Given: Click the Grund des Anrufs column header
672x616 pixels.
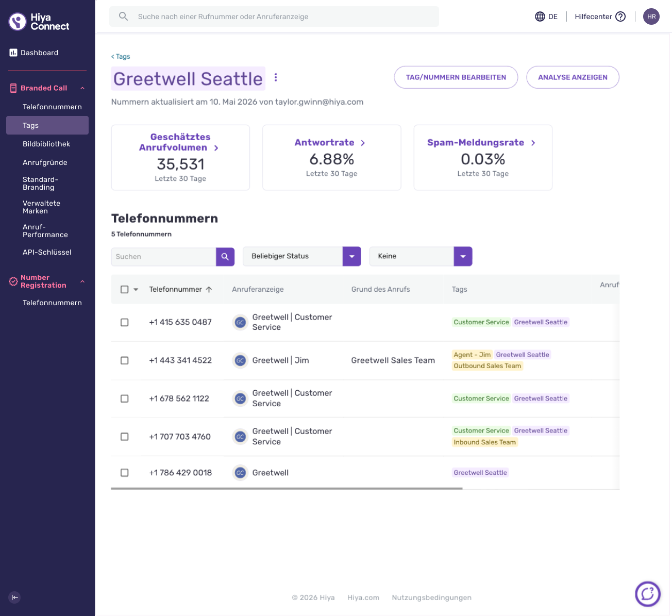Looking at the screenshot, I should (381, 290).
